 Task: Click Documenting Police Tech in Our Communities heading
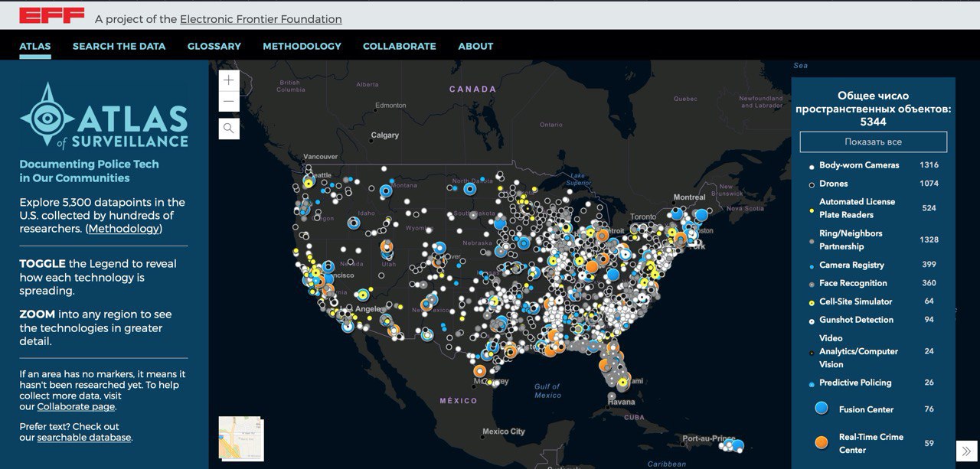[89, 171]
